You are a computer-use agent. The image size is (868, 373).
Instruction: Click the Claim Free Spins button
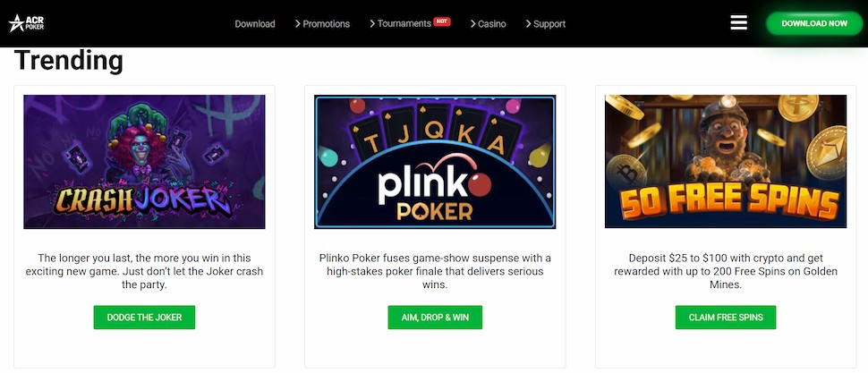pos(726,318)
